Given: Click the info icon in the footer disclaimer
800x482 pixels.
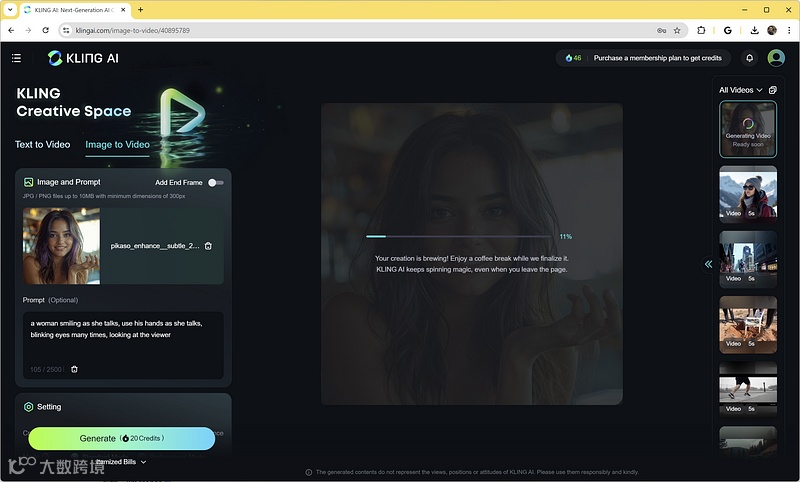Looking at the screenshot, I should [x=309, y=472].
